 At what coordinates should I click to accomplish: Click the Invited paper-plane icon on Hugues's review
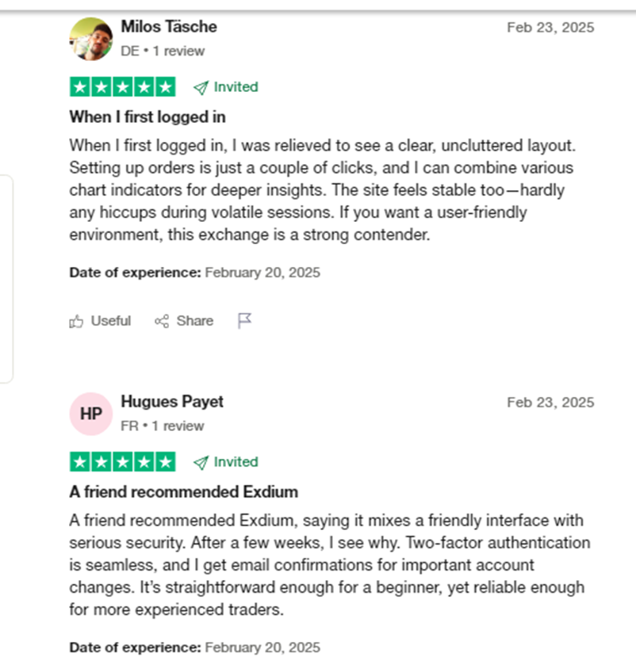click(201, 462)
